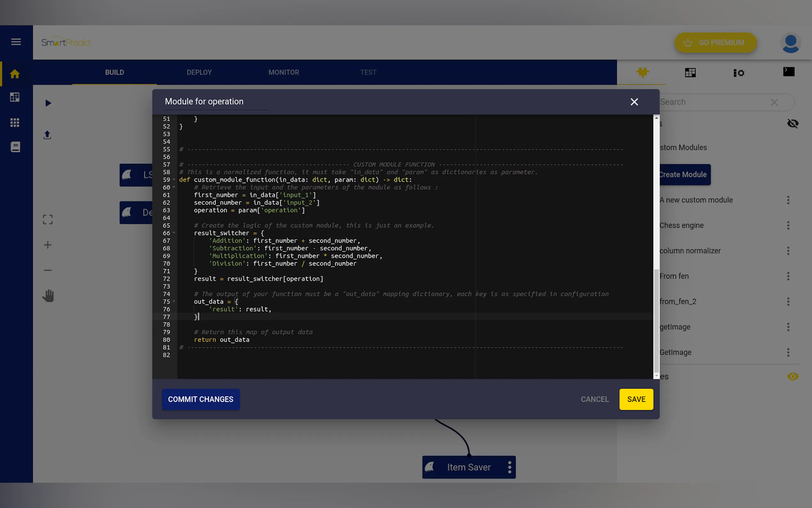Viewport: 812px width, 508px height.
Task: Toggle the yellow eye visibility icon
Action: pyautogui.click(x=792, y=376)
